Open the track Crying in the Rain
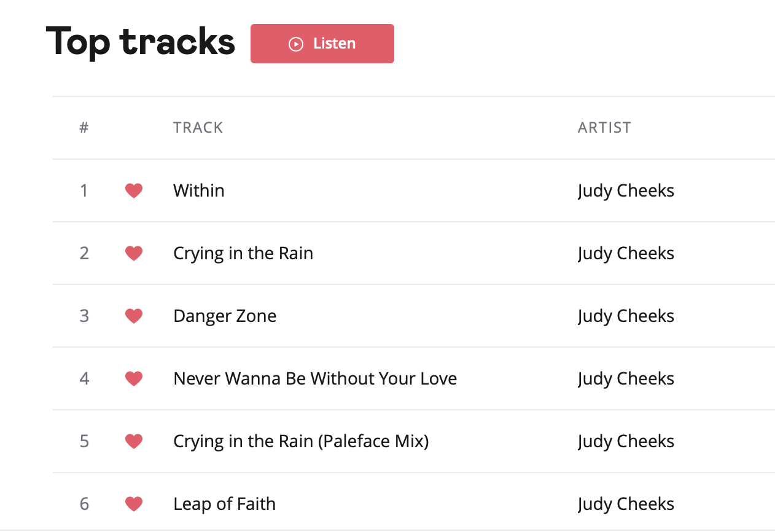Image resolution: width=775 pixels, height=532 pixels. (x=243, y=253)
